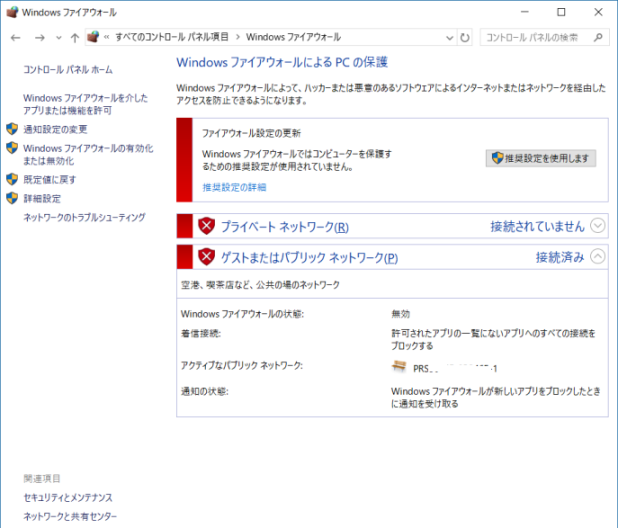Go up one level arrow
The width and height of the screenshot is (618, 528).
coord(74,38)
